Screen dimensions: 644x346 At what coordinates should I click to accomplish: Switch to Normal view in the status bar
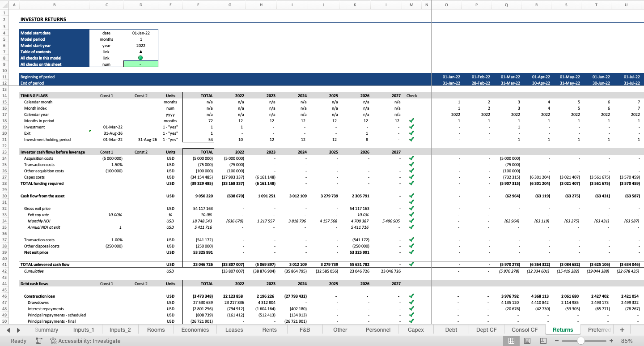pyautogui.click(x=512, y=341)
